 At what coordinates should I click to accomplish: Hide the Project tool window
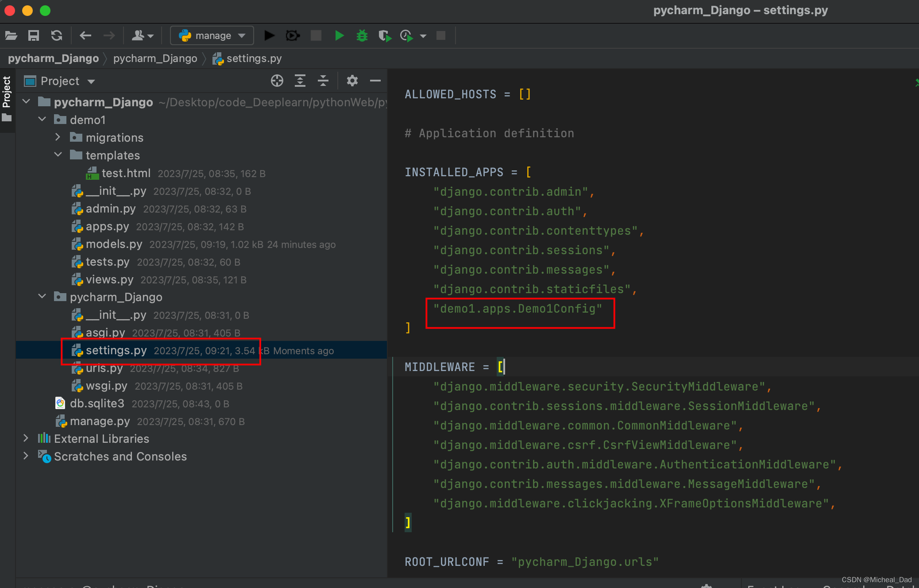pyautogui.click(x=375, y=81)
